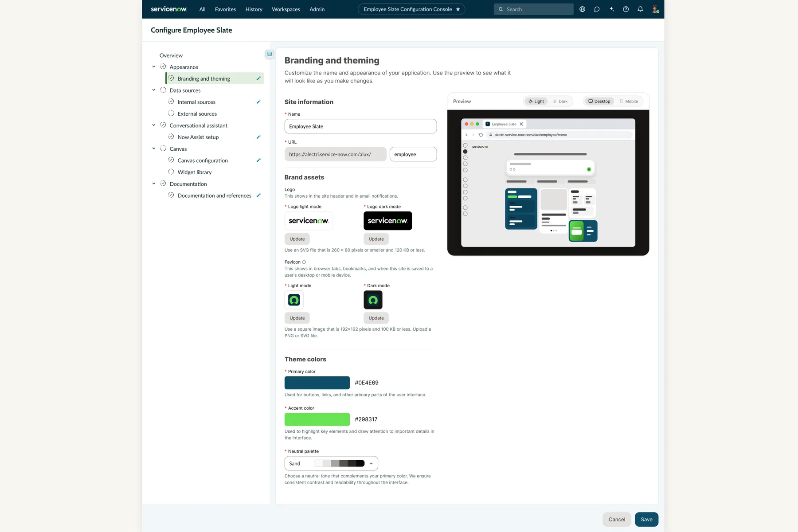Select Now Assist setup in the tree

198,137
